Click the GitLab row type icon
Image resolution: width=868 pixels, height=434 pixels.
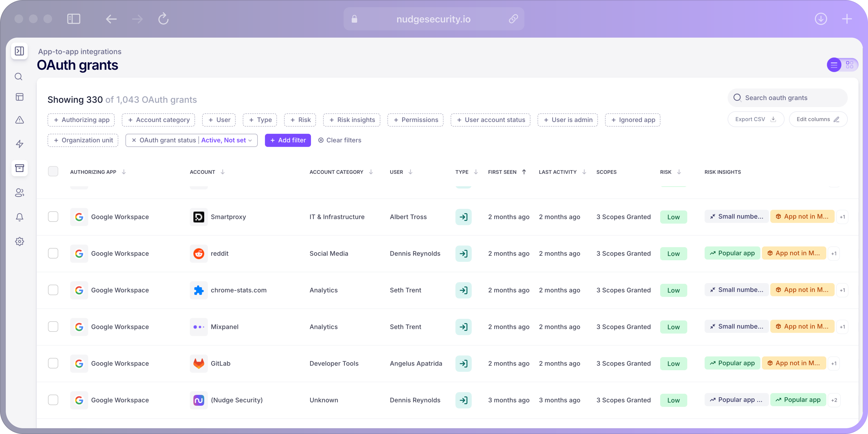463,363
